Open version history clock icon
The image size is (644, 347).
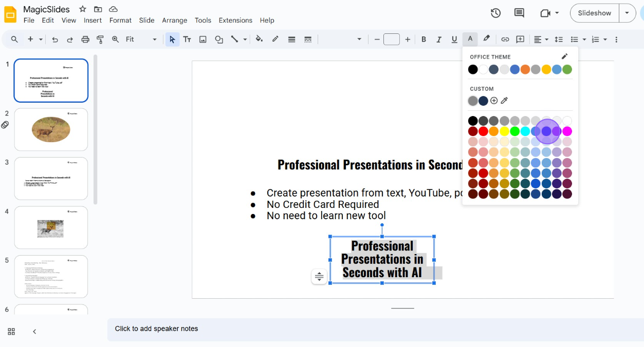[495, 13]
